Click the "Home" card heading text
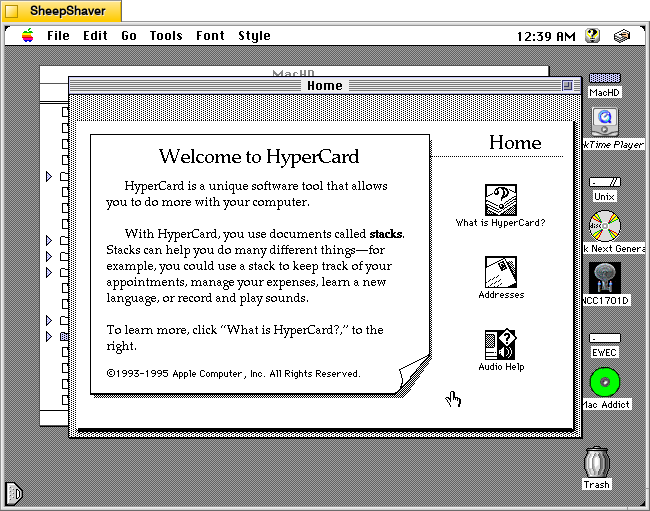Viewport: 650px width, 511px height. [x=515, y=142]
